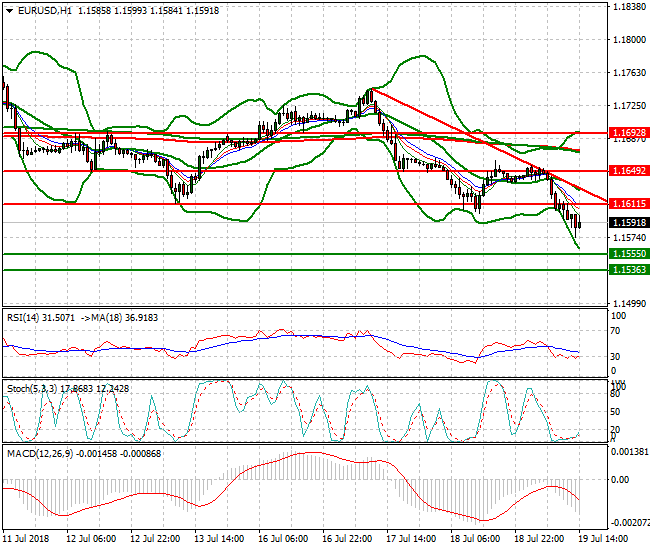Screen dimensions: 650x550
Task: Click the 18 Jul 06:00 time marker
Action: 473,538
